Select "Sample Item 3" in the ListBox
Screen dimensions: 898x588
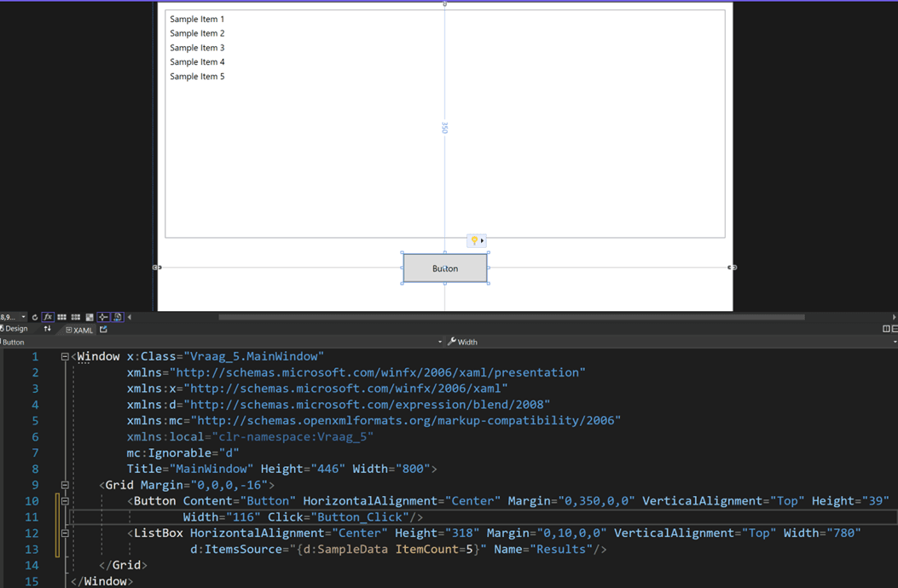point(197,48)
